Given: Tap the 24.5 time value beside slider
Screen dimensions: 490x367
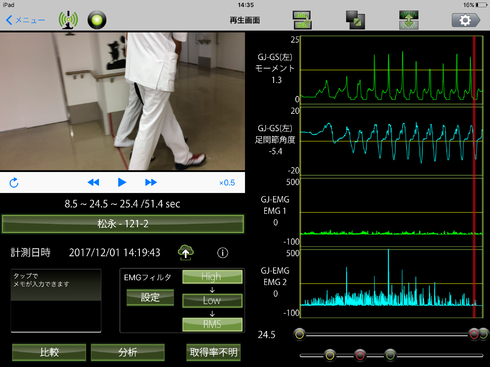Looking at the screenshot, I should 266,335.
